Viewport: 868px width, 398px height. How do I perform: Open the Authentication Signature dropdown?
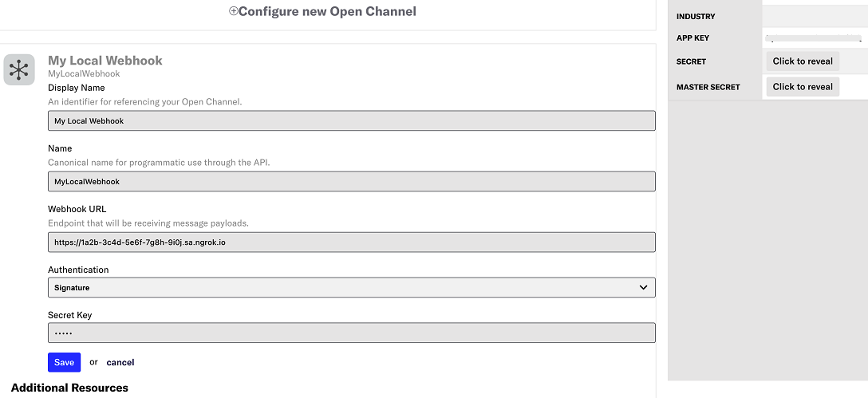tap(352, 287)
